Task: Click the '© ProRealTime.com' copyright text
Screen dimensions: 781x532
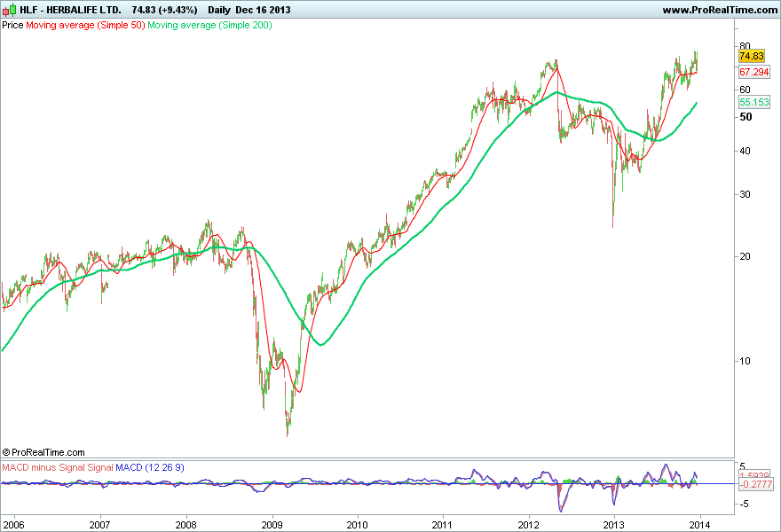Action: (43, 452)
